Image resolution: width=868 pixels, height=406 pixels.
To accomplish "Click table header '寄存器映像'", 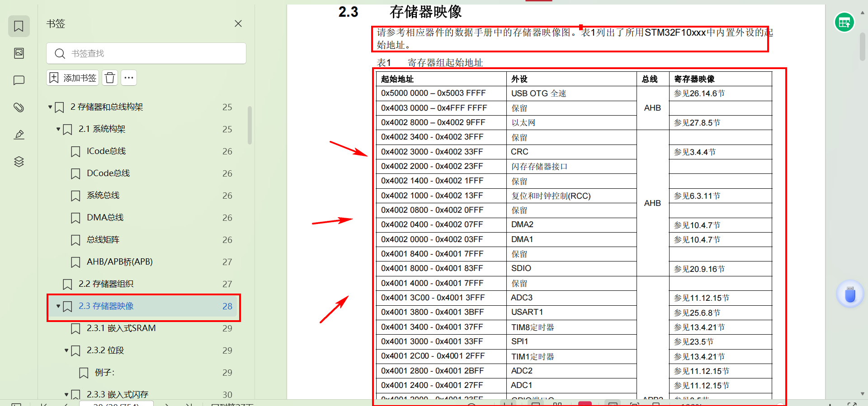I will [x=694, y=79].
